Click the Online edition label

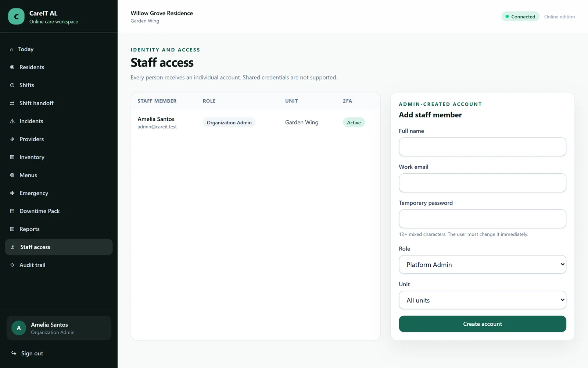click(559, 17)
